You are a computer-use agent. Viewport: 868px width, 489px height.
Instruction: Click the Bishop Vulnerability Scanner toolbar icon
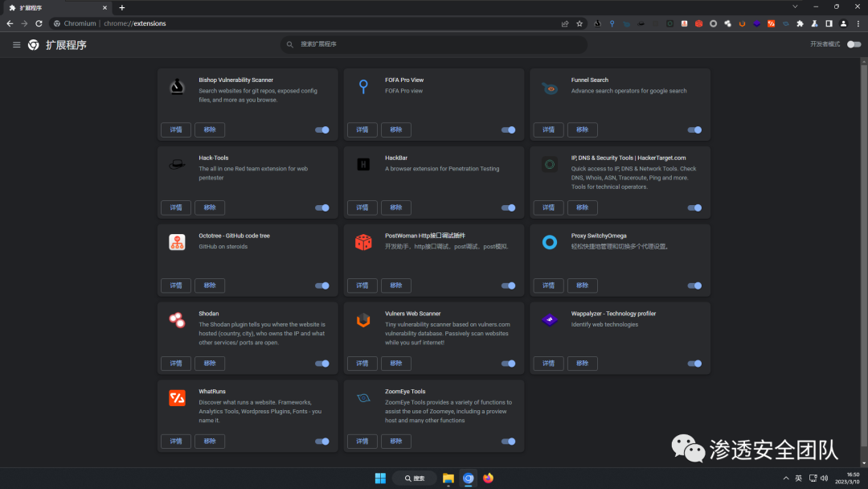[x=597, y=24]
